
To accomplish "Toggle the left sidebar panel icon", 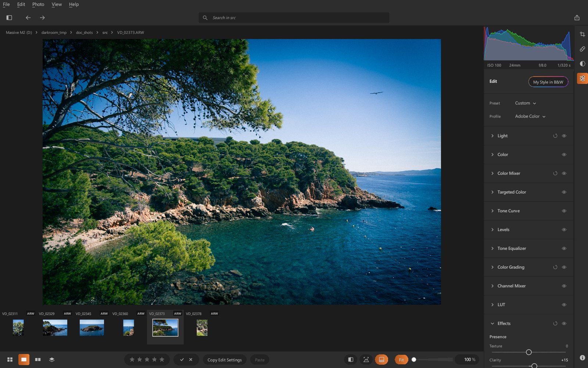I will point(9,18).
